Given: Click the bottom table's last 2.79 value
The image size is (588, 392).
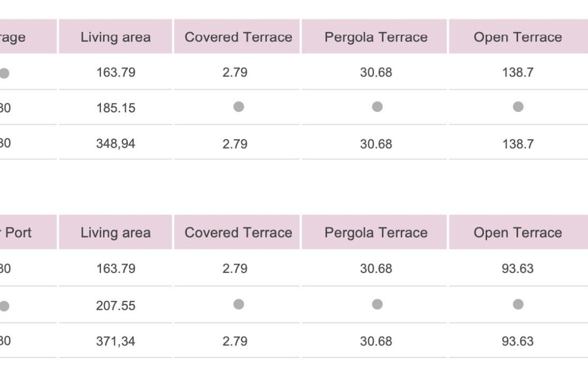Looking at the screenshot, I should (235, 341).
